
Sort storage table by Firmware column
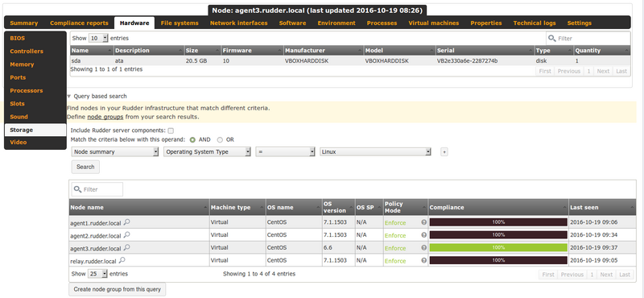252,51
